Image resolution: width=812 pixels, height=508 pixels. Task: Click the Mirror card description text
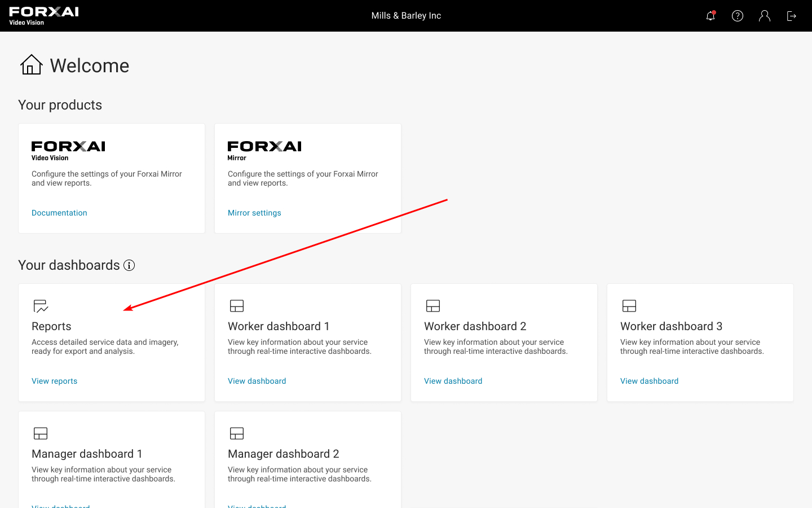coord(303,178)
